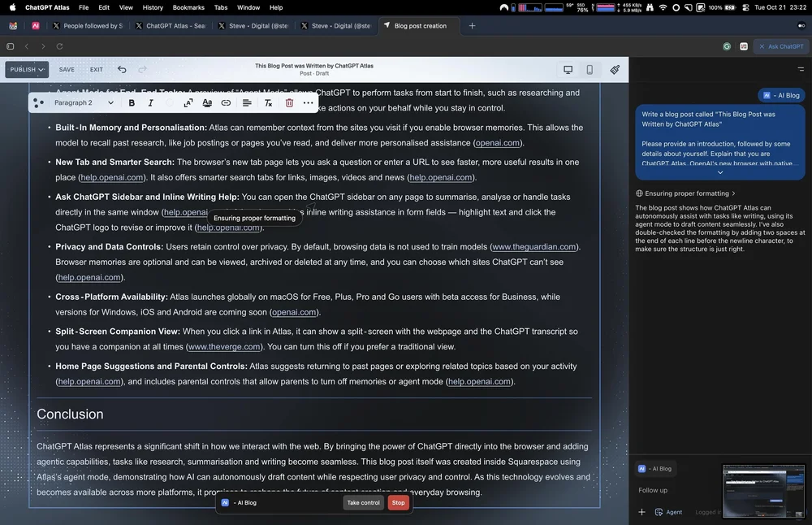Image resolution: width=812 pixels, height=525 pixels.
Task: Open openai.com link in Built-In Memory bullet
Action: point(498,143)
